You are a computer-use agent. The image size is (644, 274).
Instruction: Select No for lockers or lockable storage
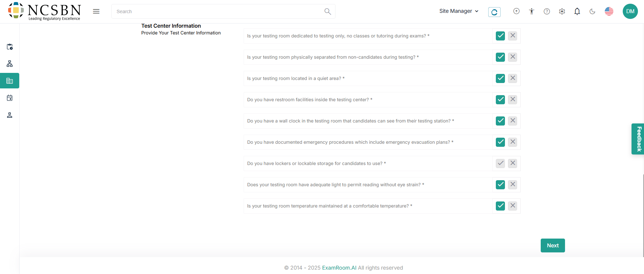coord(513,163)
